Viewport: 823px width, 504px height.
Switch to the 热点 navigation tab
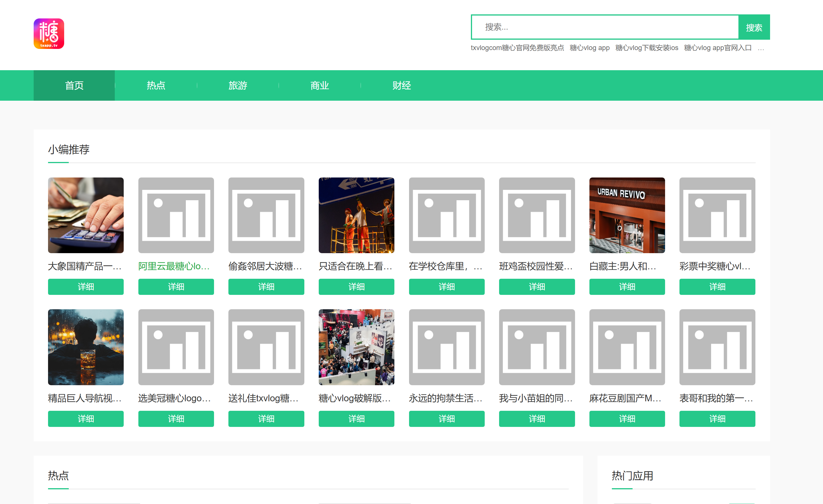point(156,85)
